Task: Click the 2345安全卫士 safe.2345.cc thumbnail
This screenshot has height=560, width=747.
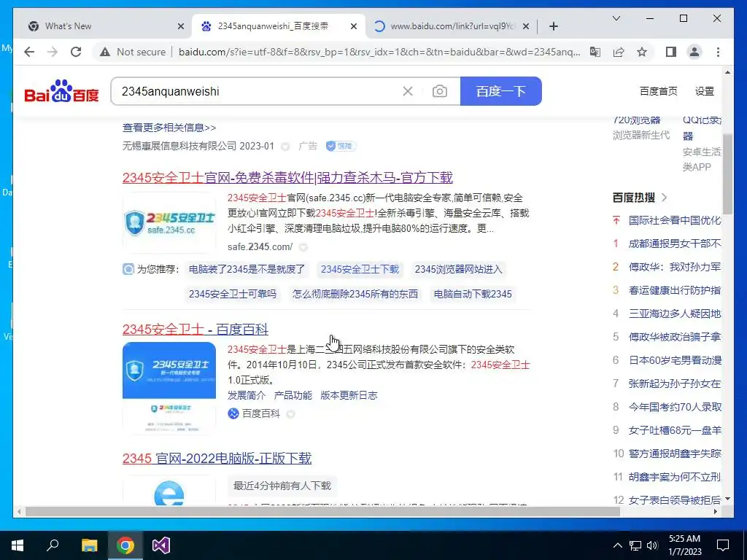Action: pos(169,222)
